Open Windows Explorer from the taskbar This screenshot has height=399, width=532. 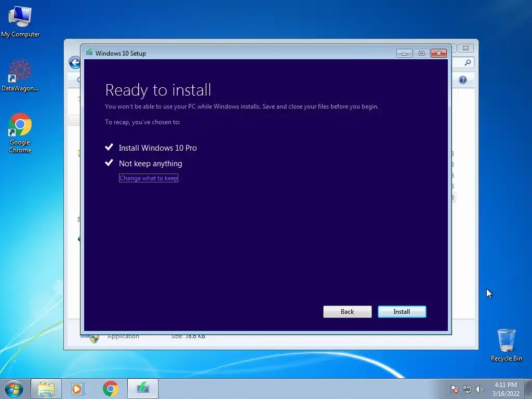pyautogui.click(x=46, y=389)
